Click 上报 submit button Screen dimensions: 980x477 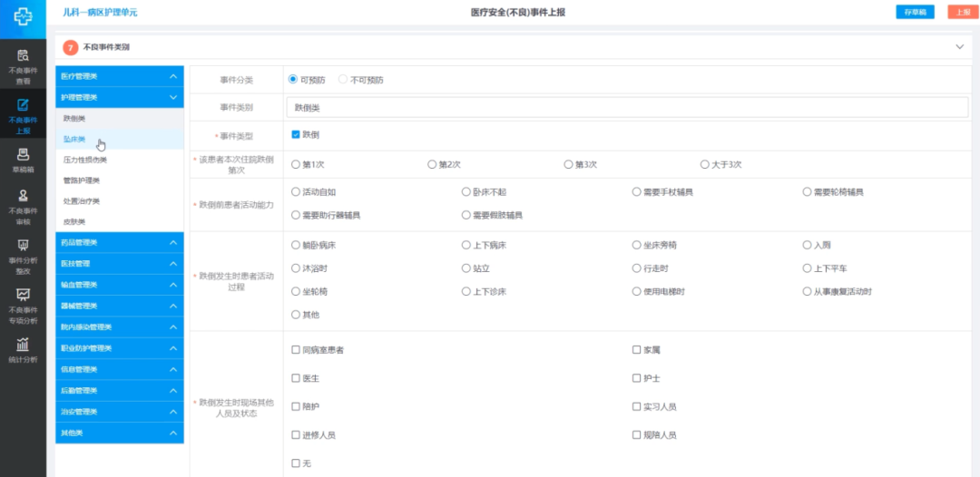tap(962, 13)
